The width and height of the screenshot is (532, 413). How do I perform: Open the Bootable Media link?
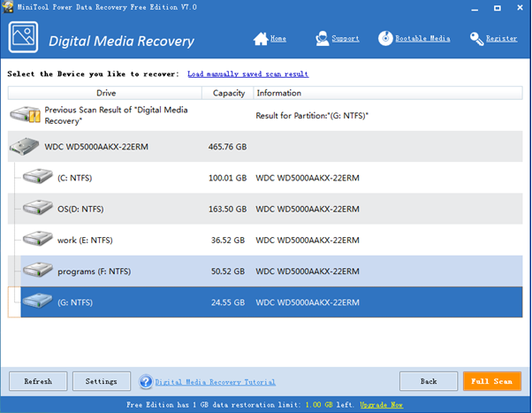coord(422,38)
